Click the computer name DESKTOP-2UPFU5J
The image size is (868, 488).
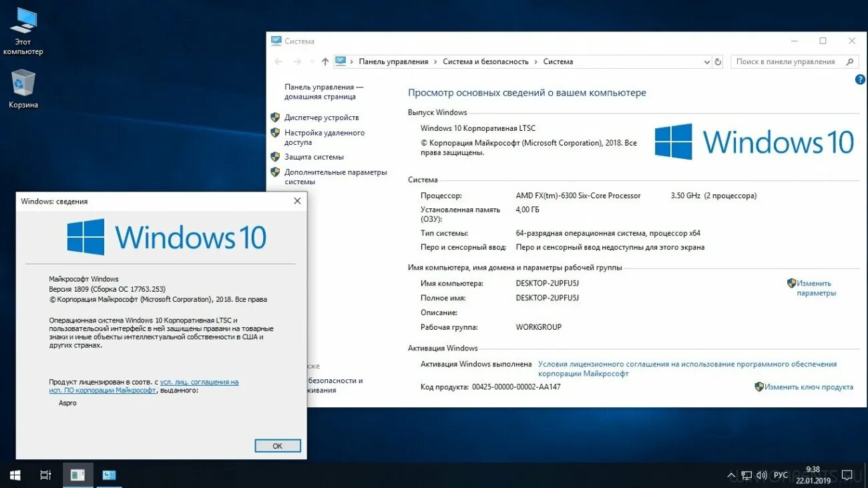coord(548,283)
